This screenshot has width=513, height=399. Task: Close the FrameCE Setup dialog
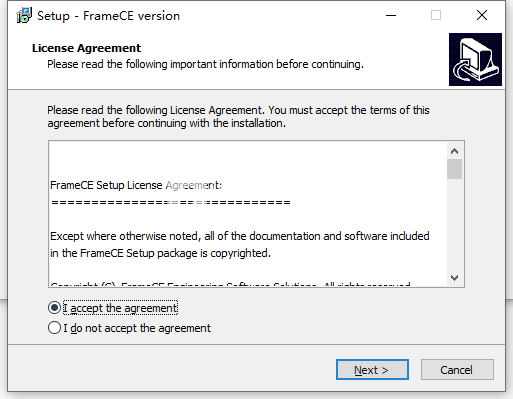tap(482, 15)
